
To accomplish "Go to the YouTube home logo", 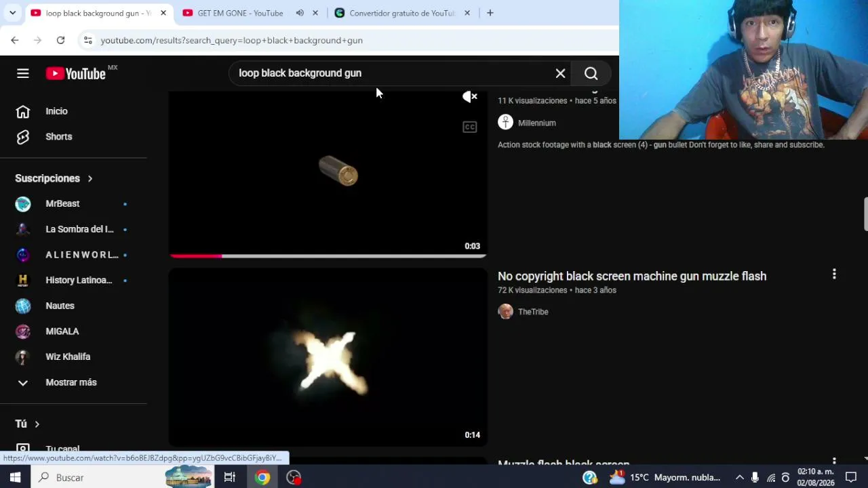I will click(76, 73).
